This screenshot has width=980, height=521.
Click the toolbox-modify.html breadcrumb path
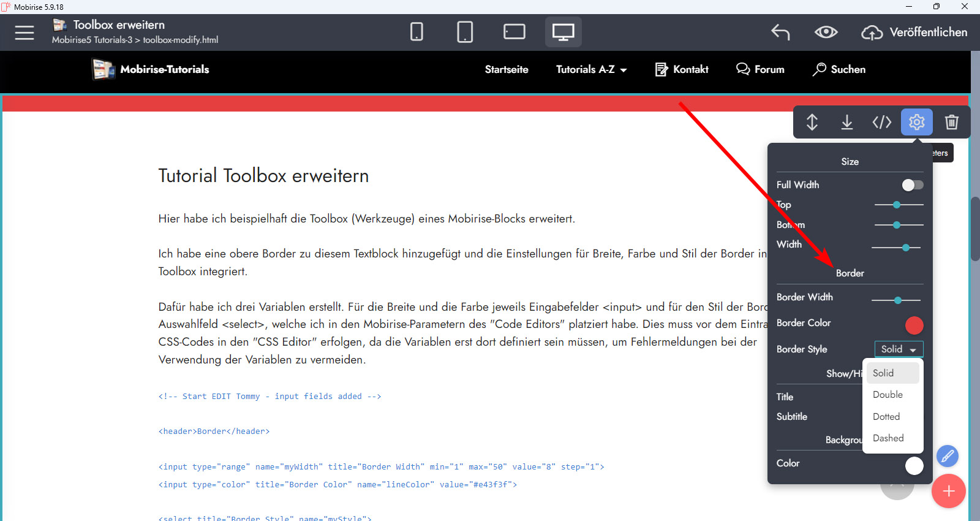click(x=180, y=40)
